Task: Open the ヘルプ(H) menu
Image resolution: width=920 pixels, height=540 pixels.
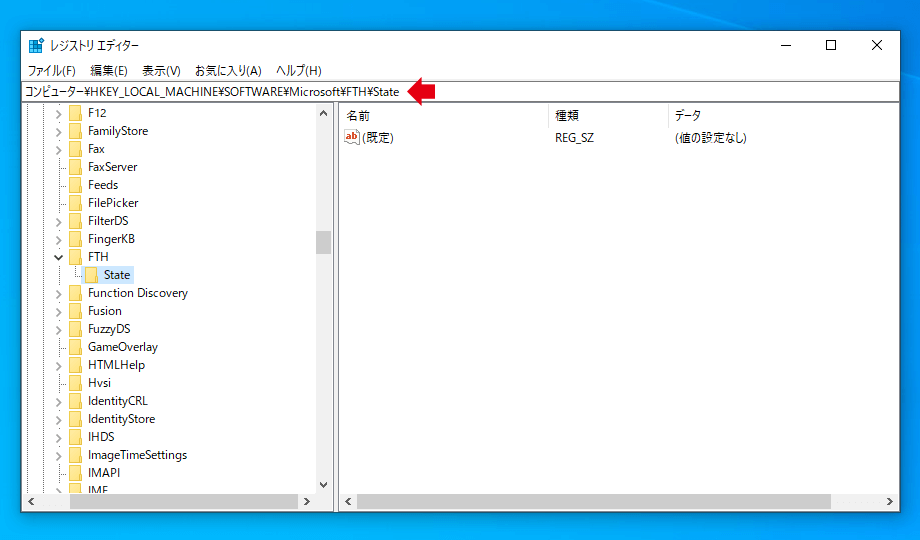Action: pyautogui.click(x=299, y=70)
